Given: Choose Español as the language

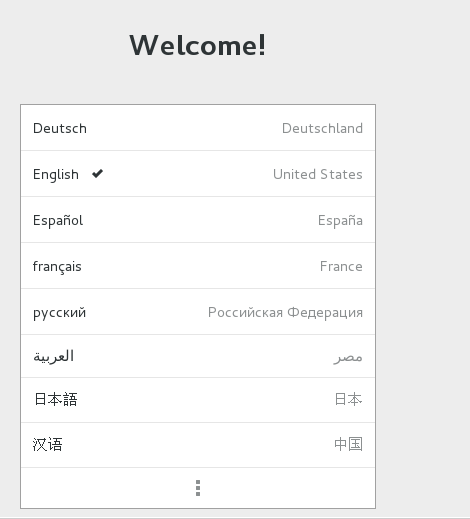Looking at the screenshot, I should (x=198, y=220).
